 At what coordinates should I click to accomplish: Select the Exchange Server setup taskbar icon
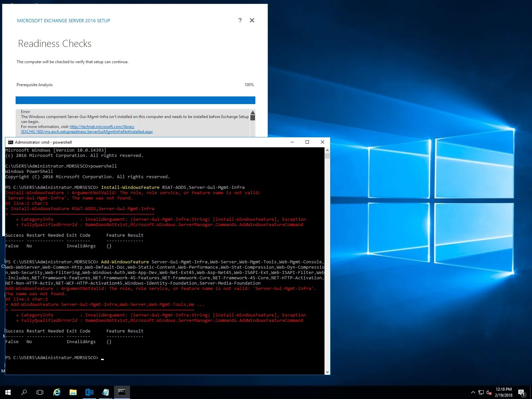89,392
